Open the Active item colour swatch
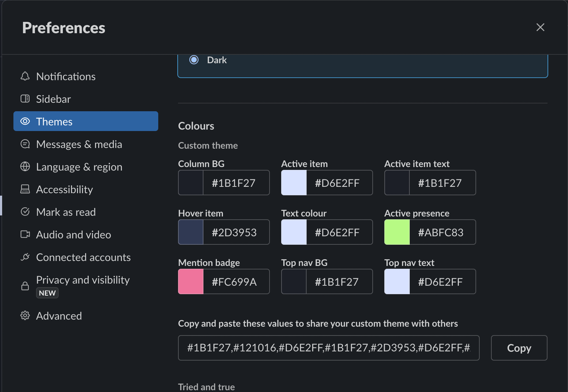 coord(294,183)
